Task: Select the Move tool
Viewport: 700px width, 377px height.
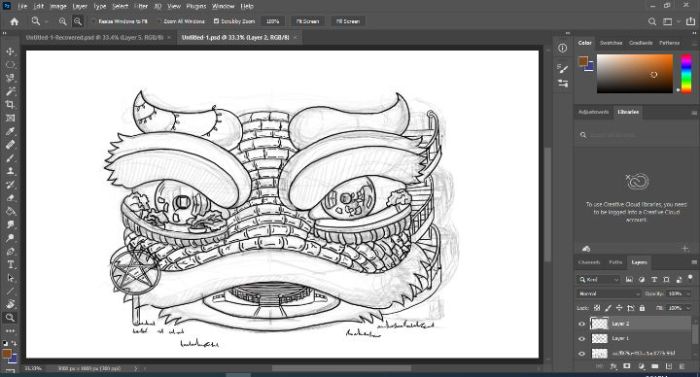Action: click(10, 51)
